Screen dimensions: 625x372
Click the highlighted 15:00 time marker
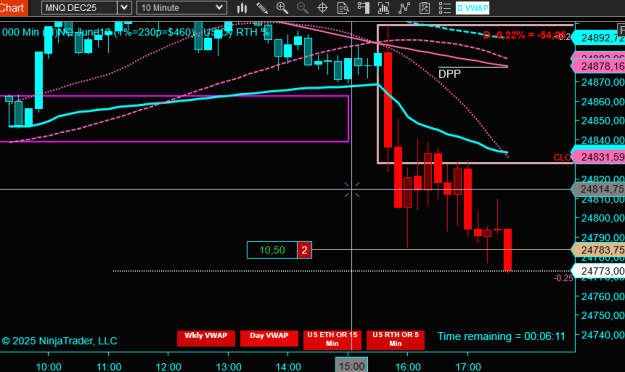pos(352,366)
